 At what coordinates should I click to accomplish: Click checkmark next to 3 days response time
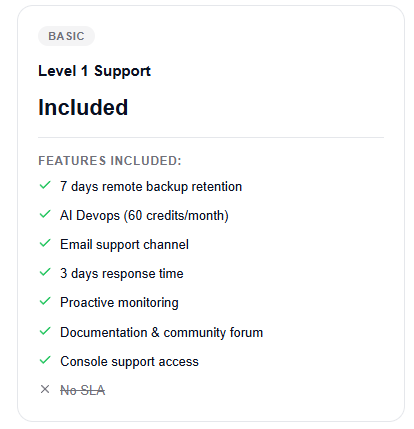pyautogui.click(x=45, y=272)
